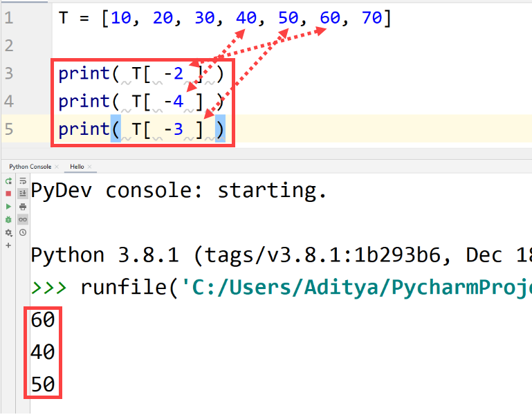Add a new console with the plus icon
532x417 pixels.
[8, 245]
